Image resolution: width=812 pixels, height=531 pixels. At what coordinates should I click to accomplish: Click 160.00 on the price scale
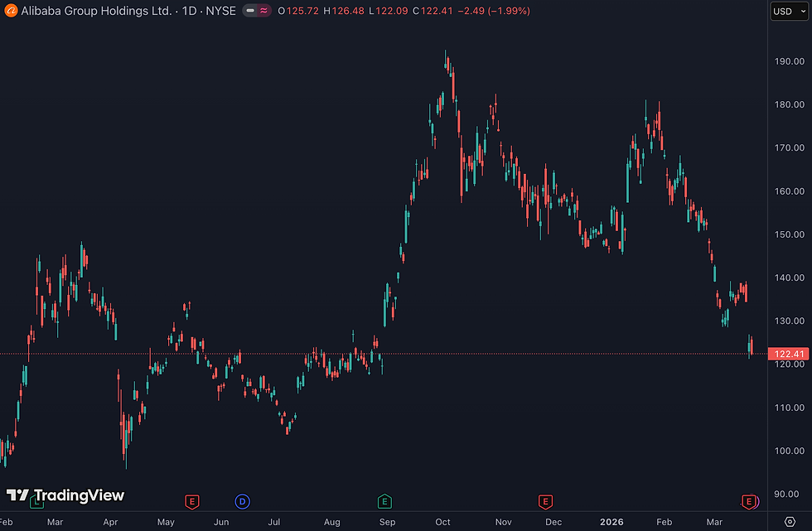789,191
